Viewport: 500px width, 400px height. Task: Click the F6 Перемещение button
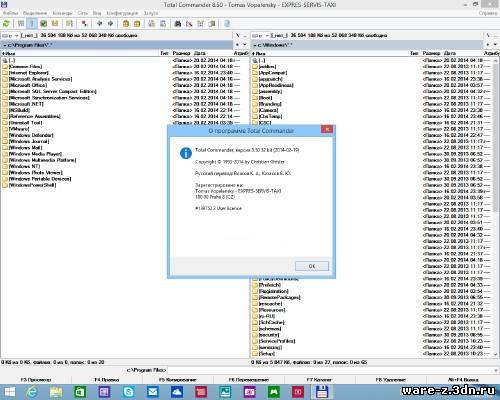pos(249,380)
